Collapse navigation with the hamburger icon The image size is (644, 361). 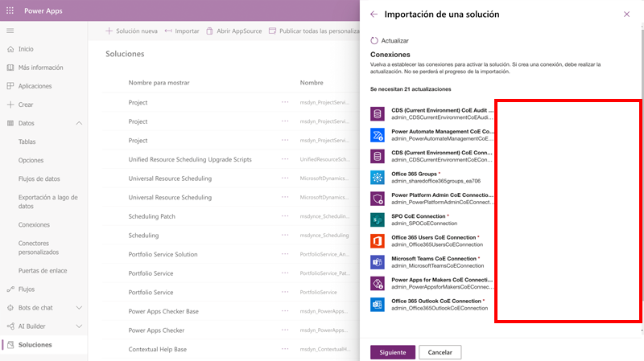click(10, 31)
